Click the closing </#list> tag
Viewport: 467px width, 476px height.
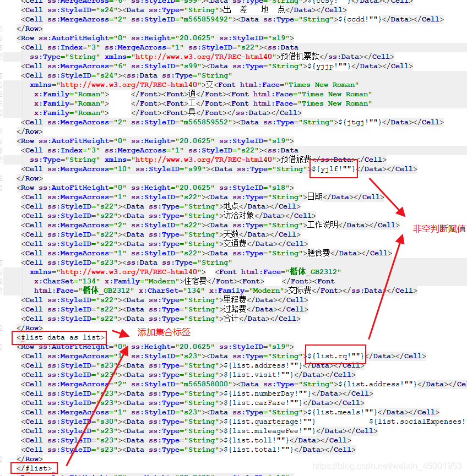(34, 468)
